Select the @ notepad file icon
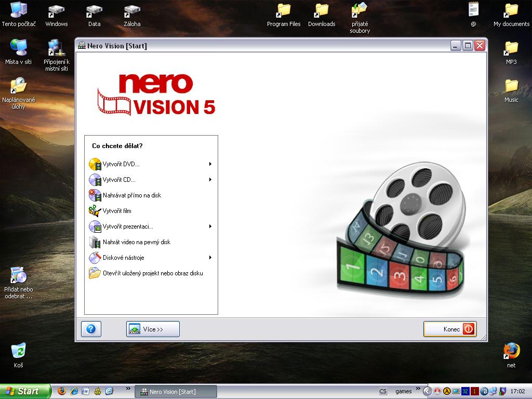This screenshot has width=532, height=399. (x=473, y=15)
